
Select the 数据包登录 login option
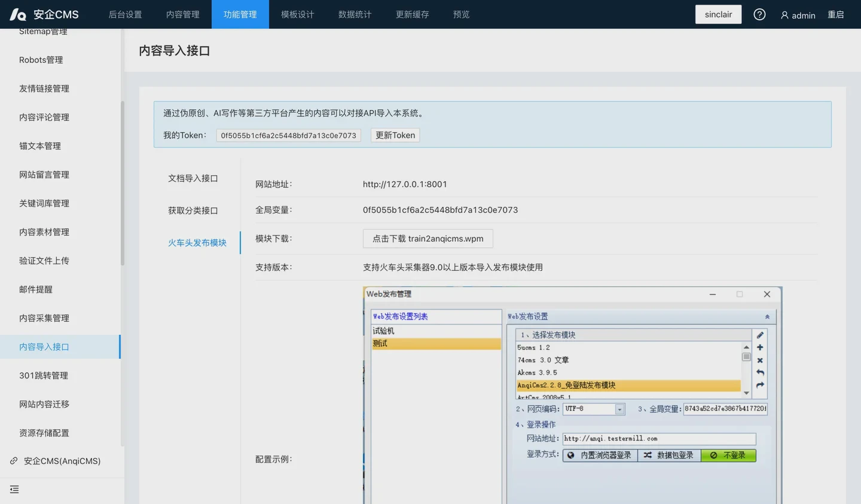pos(668,456)
